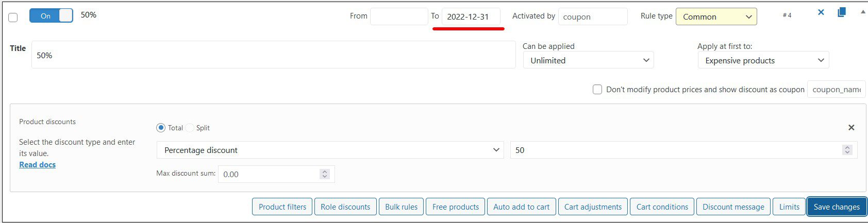Viewport: 868px width, 223px height.
Task: Enable showing the discount as coupon checkbox
Action: [597, 90]
